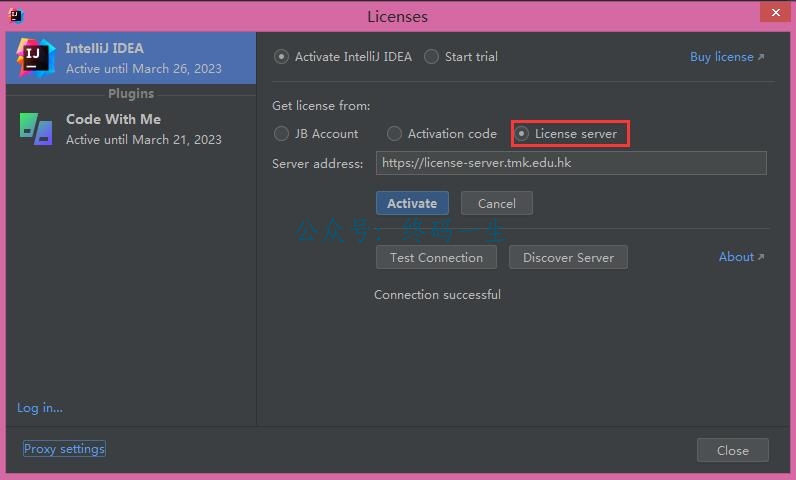Click the Activate button
796x480 pixels.
412,203
